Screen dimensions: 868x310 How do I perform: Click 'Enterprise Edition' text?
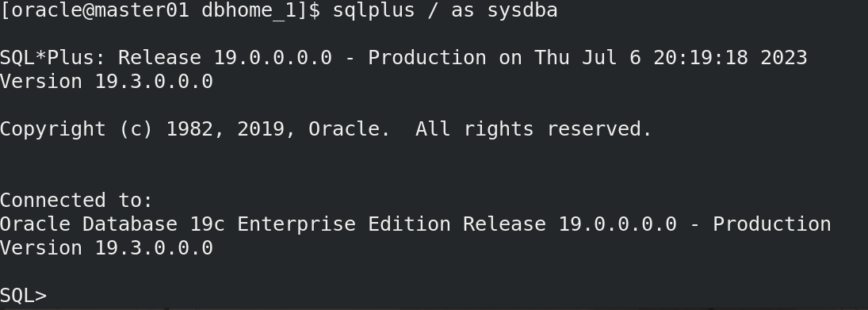click(x=344, y=224)
